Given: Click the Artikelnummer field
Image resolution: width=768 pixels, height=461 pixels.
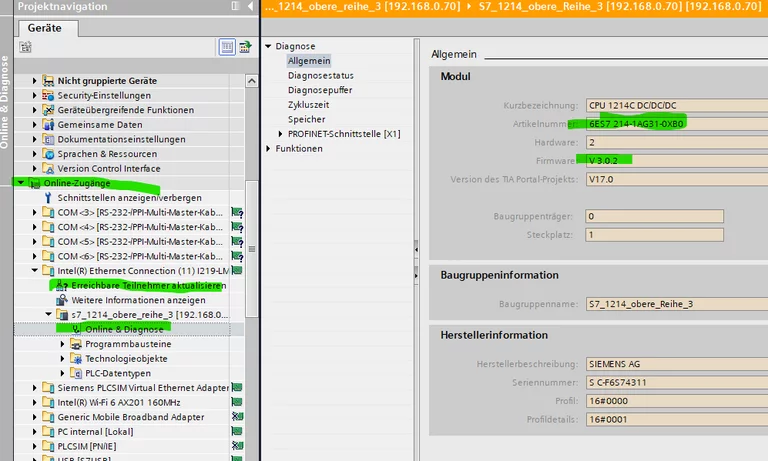Looking at the screenshot, I should 676,124.
